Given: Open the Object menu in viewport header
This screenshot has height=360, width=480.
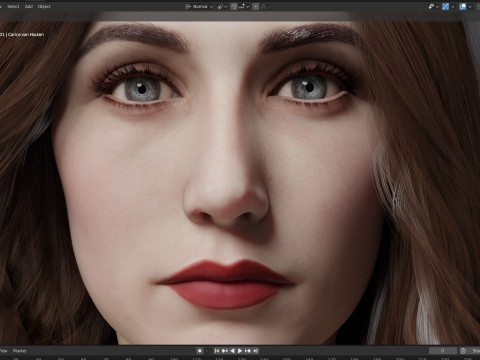Looking at the screenshot, I should 44,6.
